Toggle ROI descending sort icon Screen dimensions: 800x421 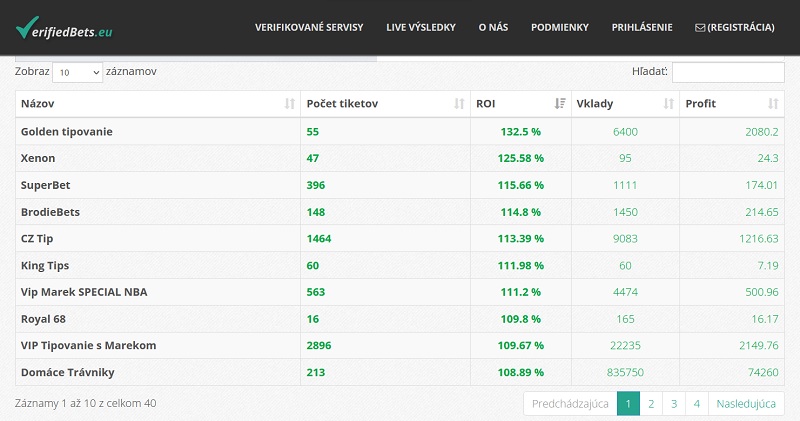tap(560, 104)
